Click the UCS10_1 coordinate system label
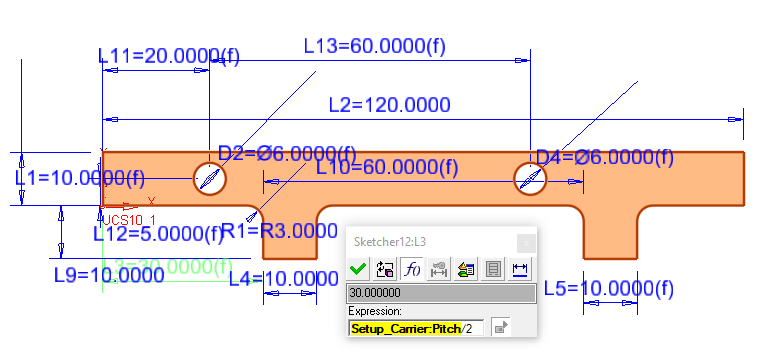The image size is (772, 363). click(129, 220)
